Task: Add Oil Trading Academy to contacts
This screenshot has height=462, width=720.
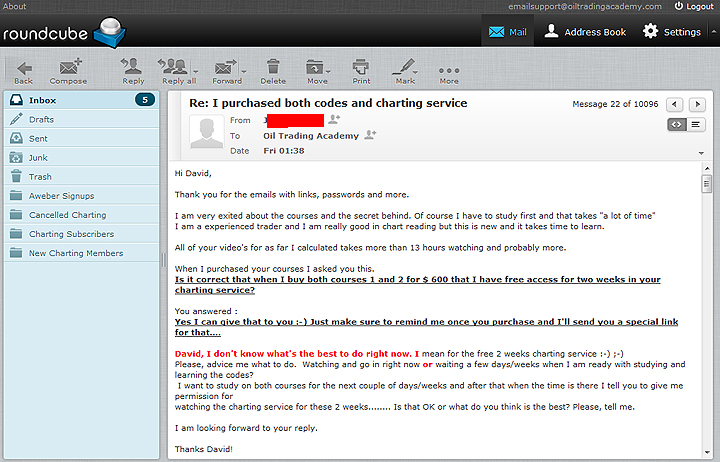Action: click(370, 135)
